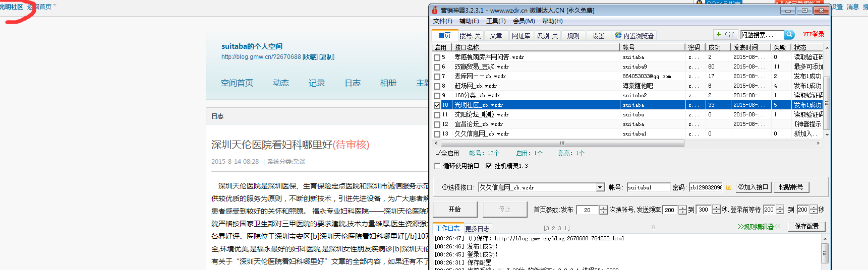Enable checkbox for row 6 双赢贸易_豆浆

[x=437, y=67]
